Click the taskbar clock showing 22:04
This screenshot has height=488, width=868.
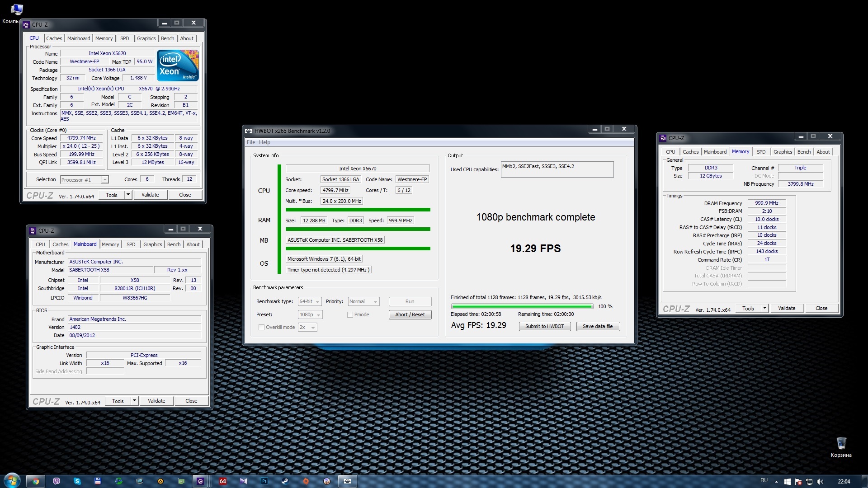(x=844, y=482)
